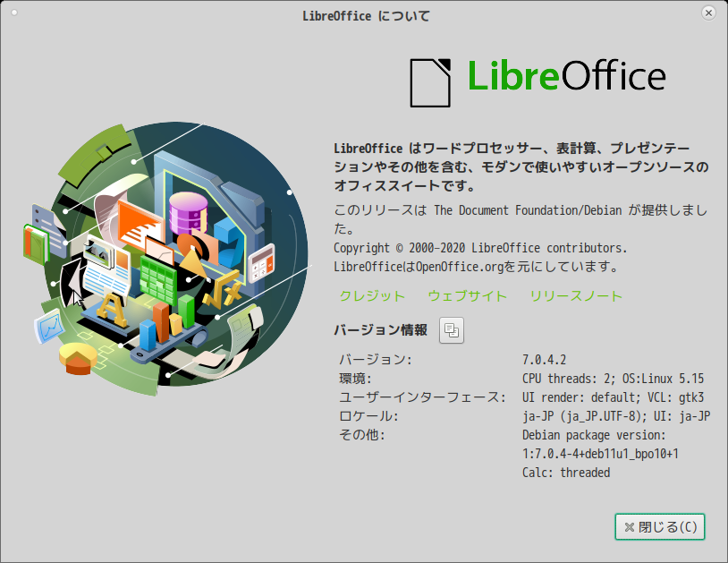Click the green LibreOffice wordmark text
Viewport: 728px width, 563px height.
(x=513, y=75)
